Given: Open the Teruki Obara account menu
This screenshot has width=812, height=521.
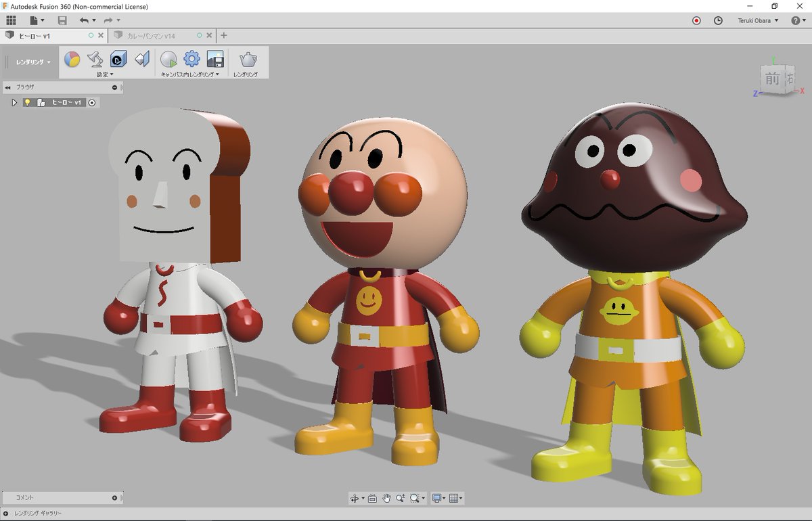Looking at the screenshot, I should [x=758, y=20].
